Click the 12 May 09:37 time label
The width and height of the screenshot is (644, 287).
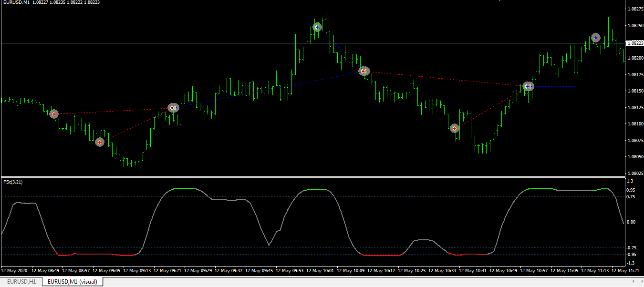click(x=229, y=270)
